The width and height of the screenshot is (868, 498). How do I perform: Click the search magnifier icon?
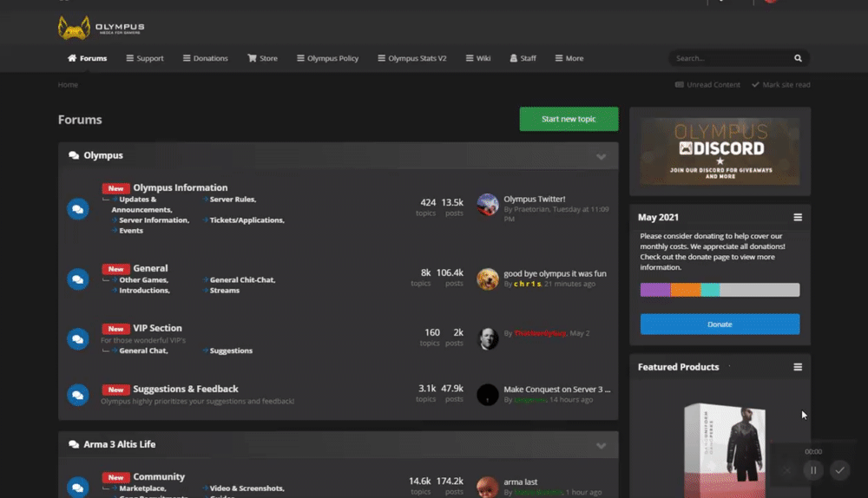click(x=798, y=58)
